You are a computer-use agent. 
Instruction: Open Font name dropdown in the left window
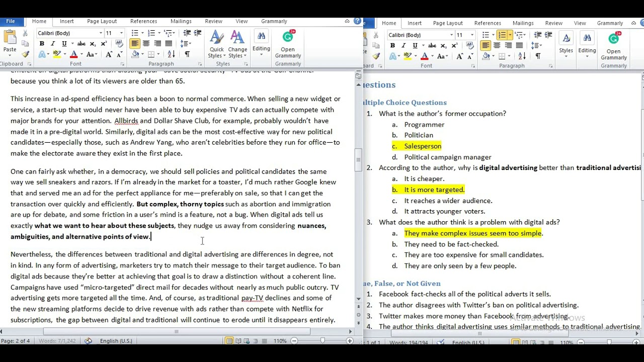tap(101, 33)
